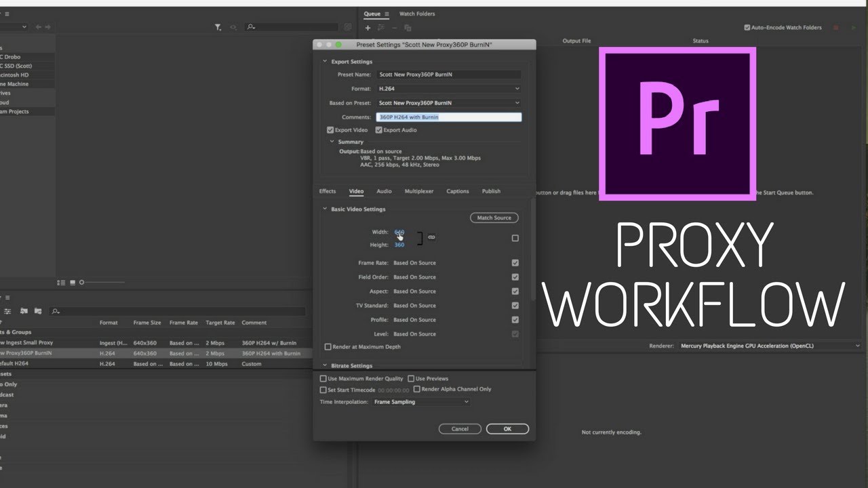This screenshot has width=868, height=488.
Task: Open the Based on Preset dropdown
Action: coord(449,103)
